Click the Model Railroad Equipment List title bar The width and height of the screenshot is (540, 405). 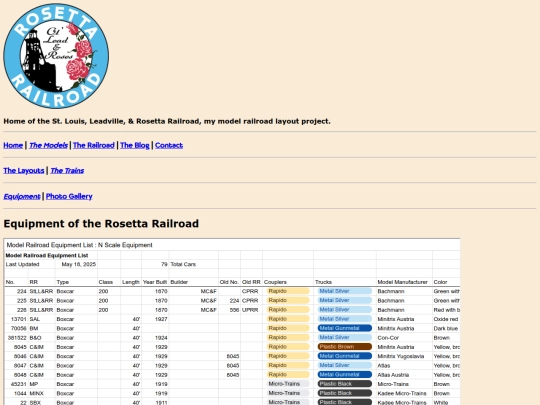tap(232, 245)
